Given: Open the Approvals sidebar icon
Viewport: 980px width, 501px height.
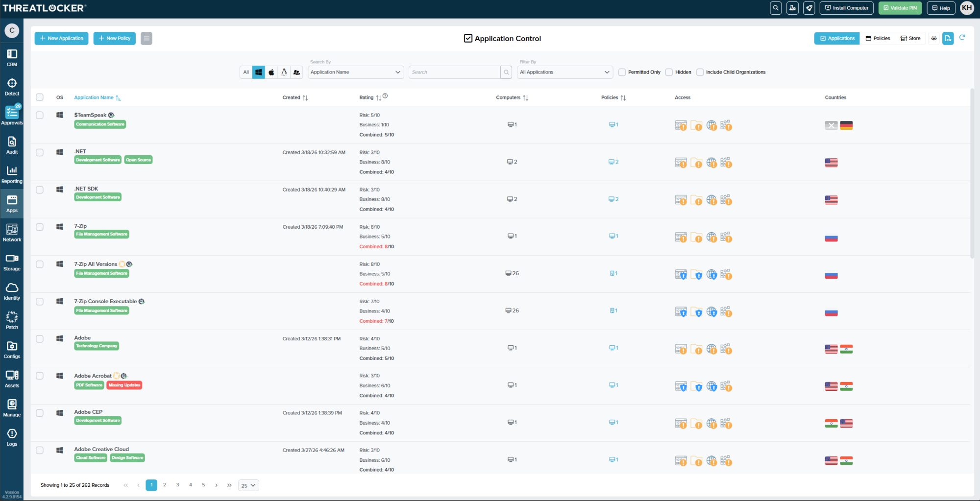Looking at the screenshot, I should click(x=12, y=116).
